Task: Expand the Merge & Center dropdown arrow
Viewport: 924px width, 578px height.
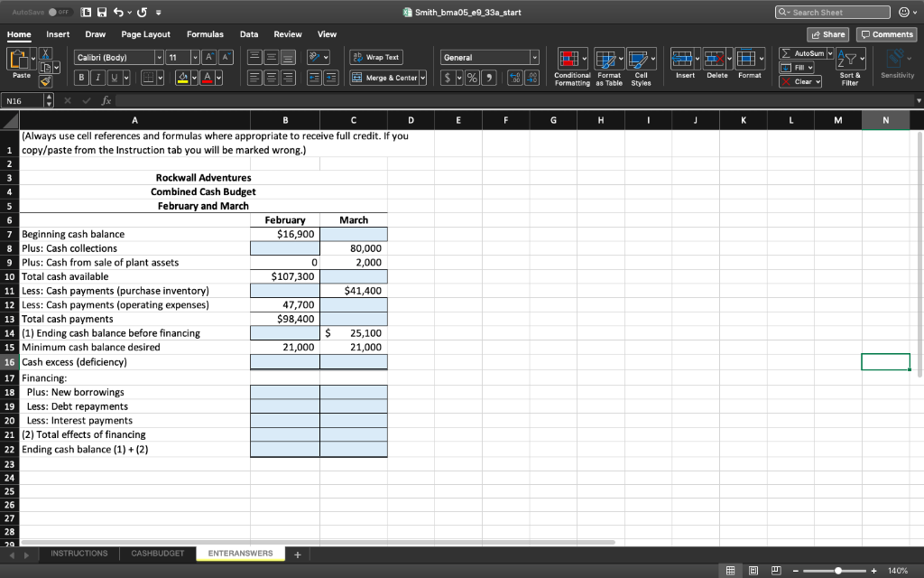Action: (x=422, y=78)
